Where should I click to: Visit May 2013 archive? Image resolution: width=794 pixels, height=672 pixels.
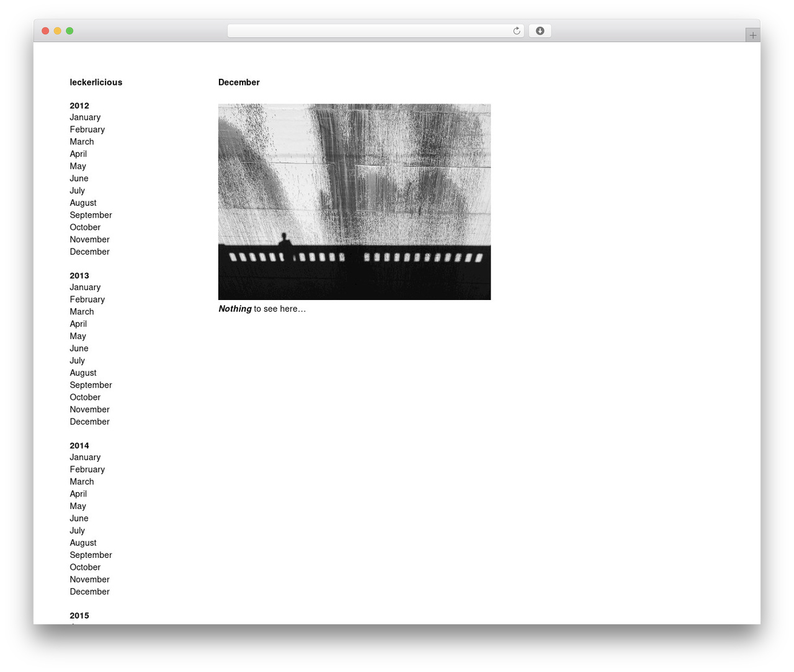[x=78, y=336]
